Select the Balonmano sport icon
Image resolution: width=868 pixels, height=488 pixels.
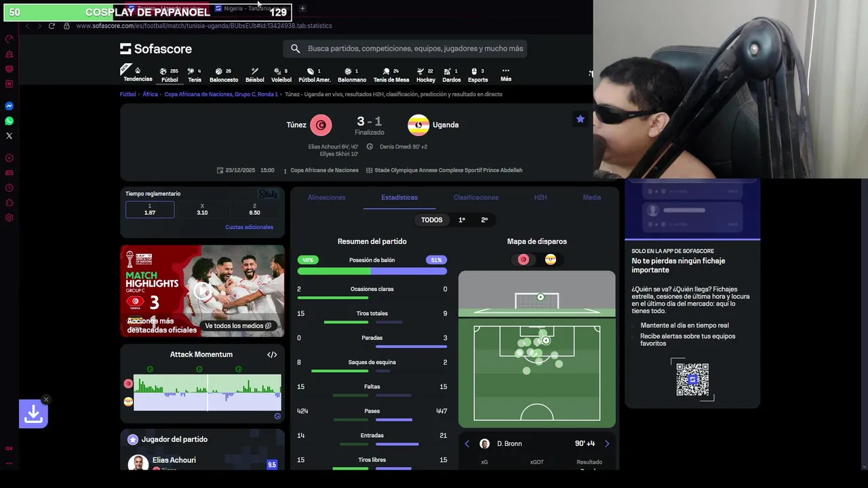click(352, 75)
